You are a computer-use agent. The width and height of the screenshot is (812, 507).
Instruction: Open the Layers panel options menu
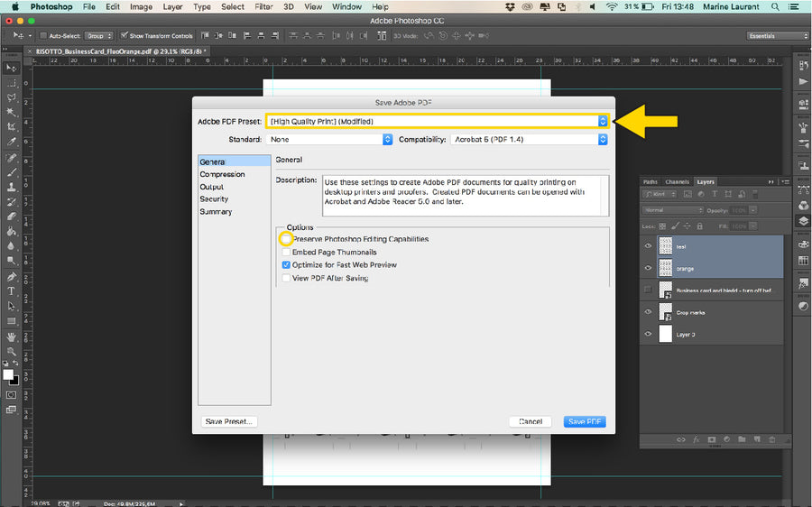click(x=786, y=181)
